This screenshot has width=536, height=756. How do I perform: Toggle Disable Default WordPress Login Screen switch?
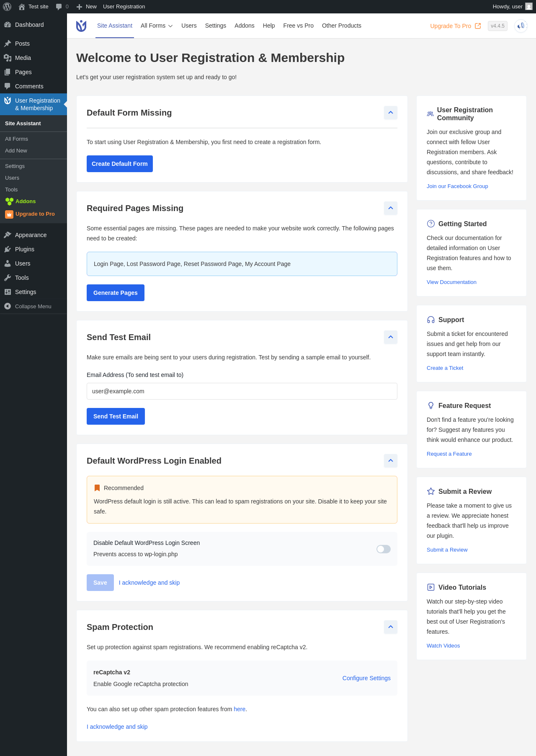(383, 549)
